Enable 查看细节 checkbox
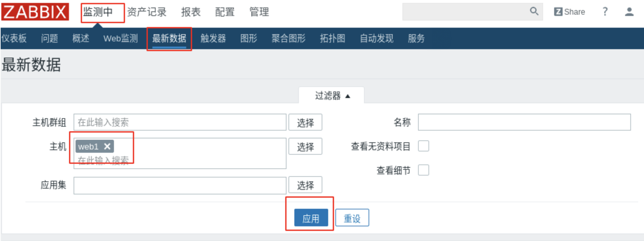 (423, 170)
